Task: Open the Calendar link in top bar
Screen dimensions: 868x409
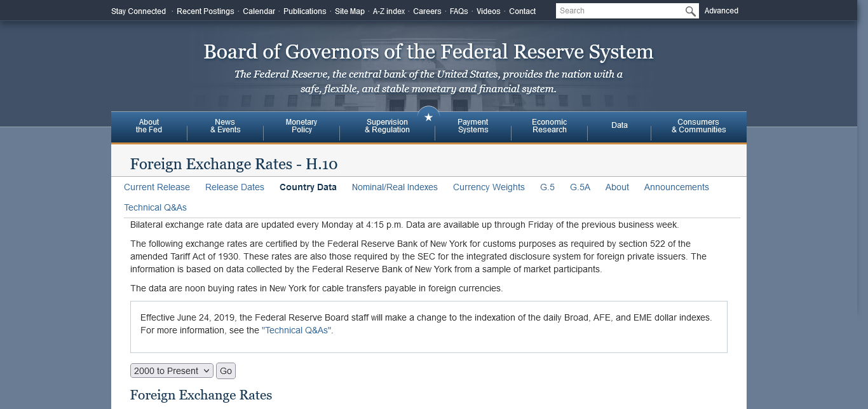Action: click(x=259, y=11)
